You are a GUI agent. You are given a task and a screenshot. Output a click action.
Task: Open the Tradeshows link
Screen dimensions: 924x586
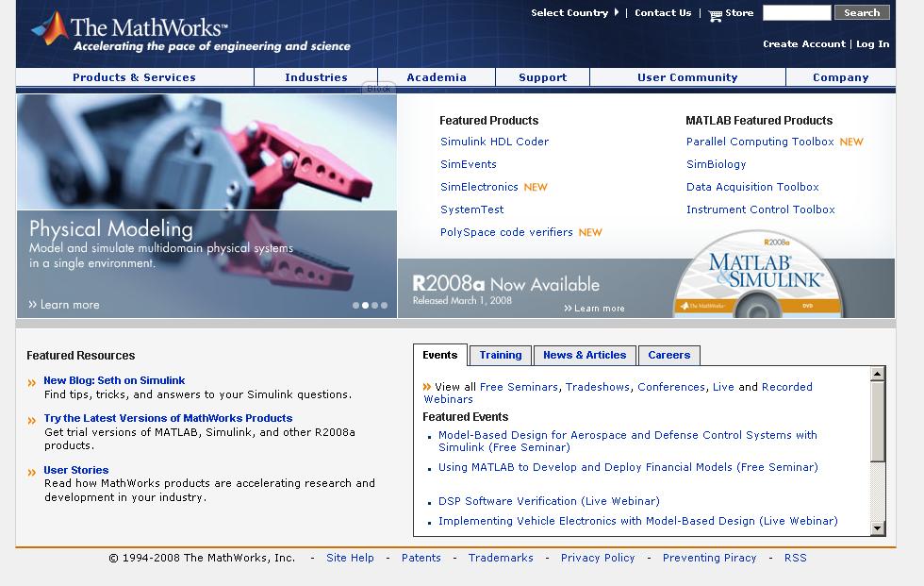point(598,387)
